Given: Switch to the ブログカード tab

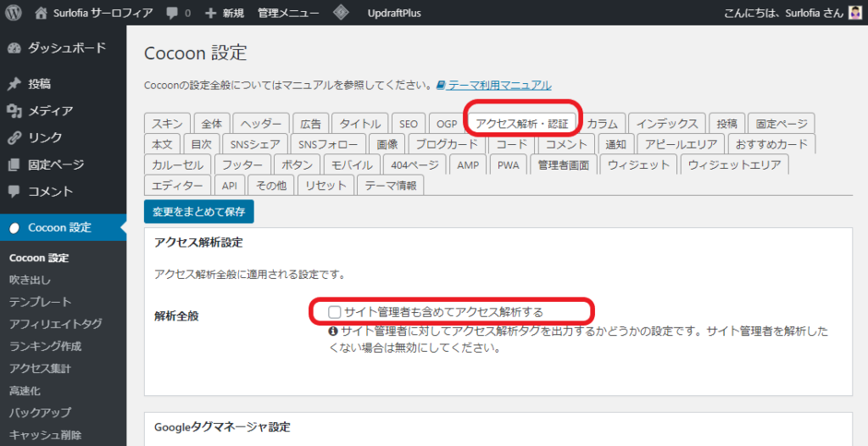Looking at the screenshot, I should pyautogui.click(x=447, y=144).
